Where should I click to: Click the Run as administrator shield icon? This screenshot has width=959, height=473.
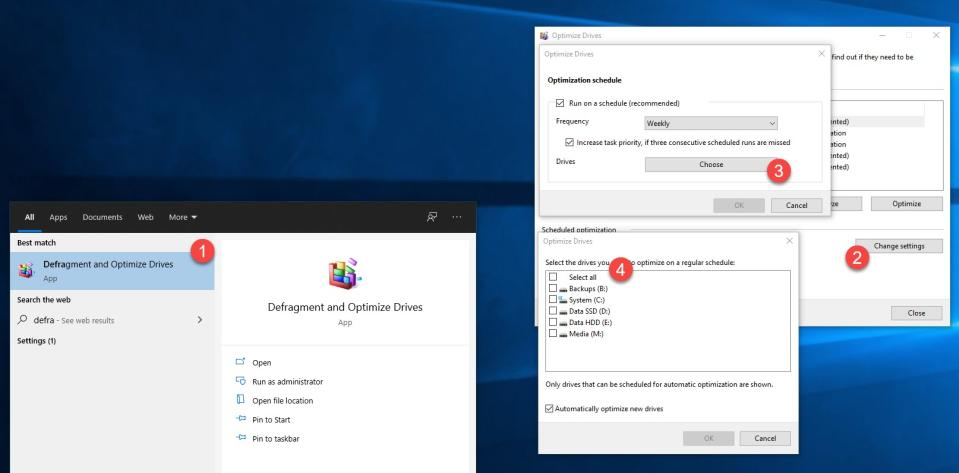pos(240,381)
